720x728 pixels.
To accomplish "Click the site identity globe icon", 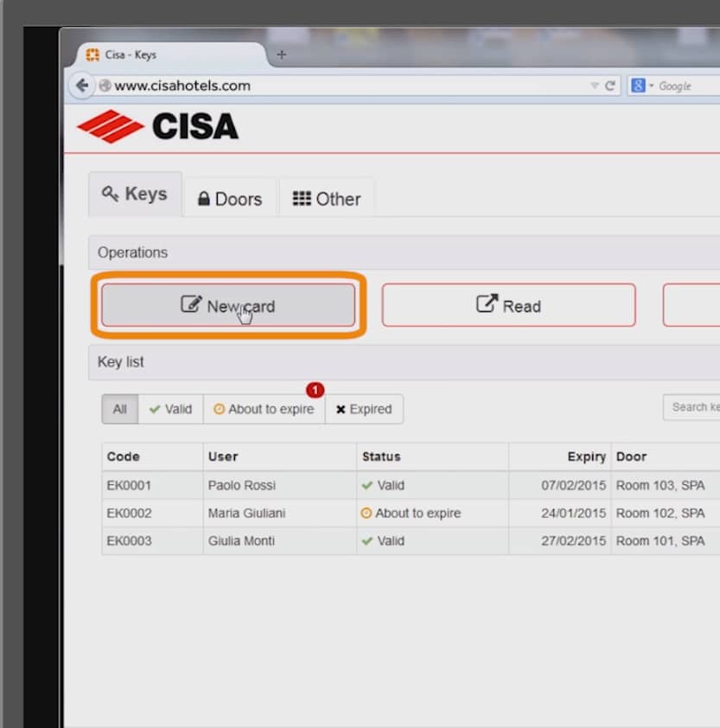I will pyautogui.click(x=105, y=86).
